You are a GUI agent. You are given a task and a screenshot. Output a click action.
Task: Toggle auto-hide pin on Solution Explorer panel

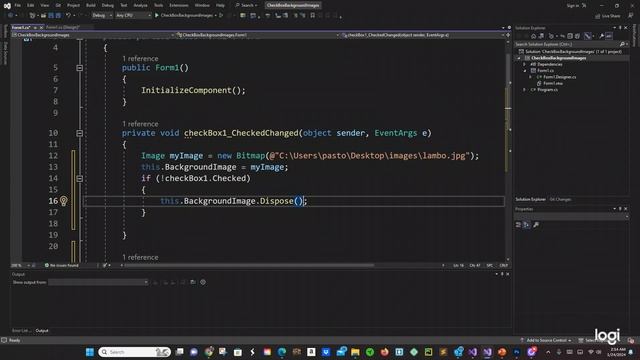click(620, 28)
